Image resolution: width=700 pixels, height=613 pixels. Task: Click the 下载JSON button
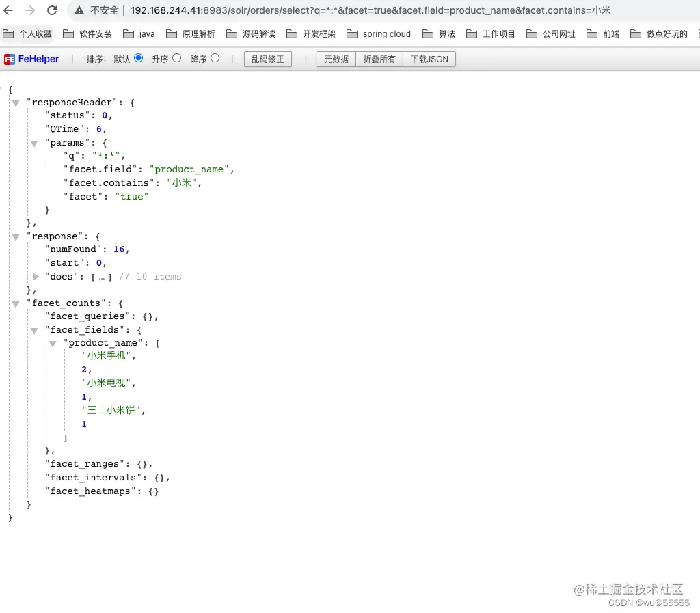click(x=429, y=59)
